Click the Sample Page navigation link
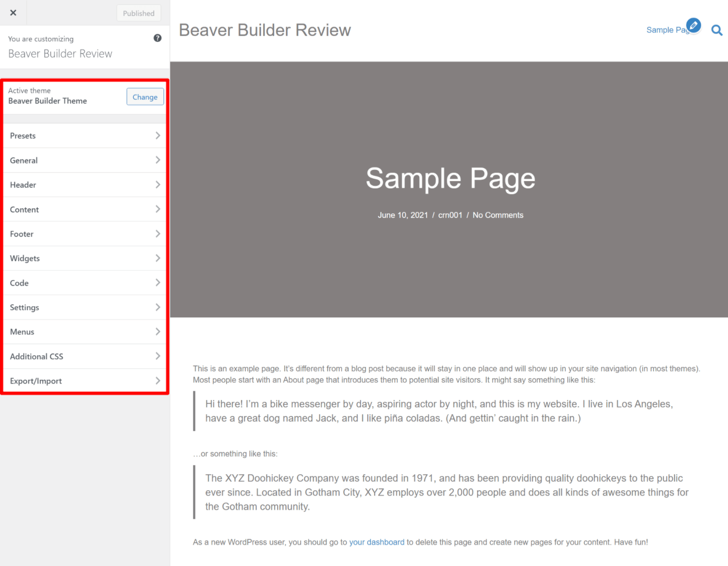The height and width of the screenshot is (566, 728). click(667, 30)
